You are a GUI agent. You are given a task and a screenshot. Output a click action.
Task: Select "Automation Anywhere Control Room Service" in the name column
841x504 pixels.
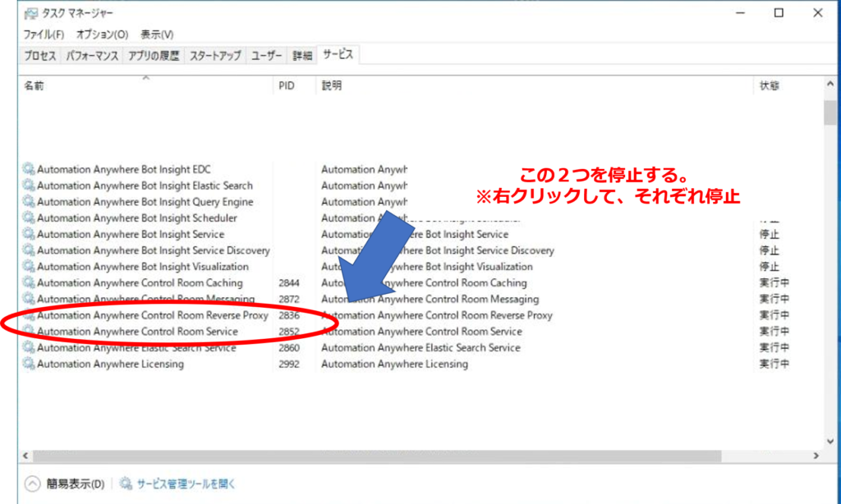[137, 332]
